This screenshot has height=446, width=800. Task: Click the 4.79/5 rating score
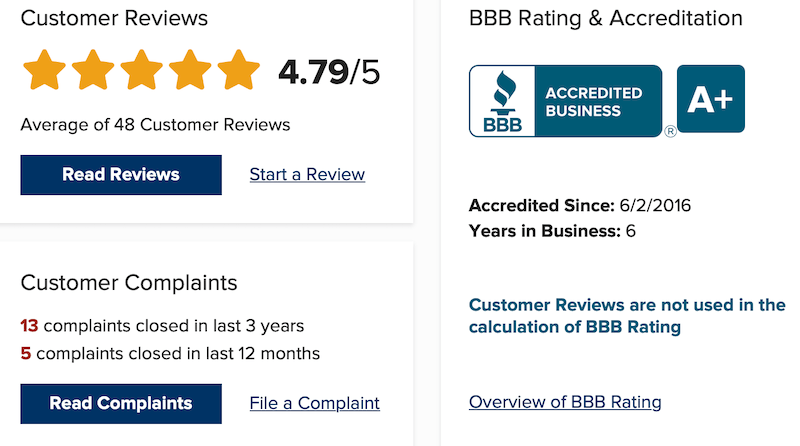coord(329,72)
